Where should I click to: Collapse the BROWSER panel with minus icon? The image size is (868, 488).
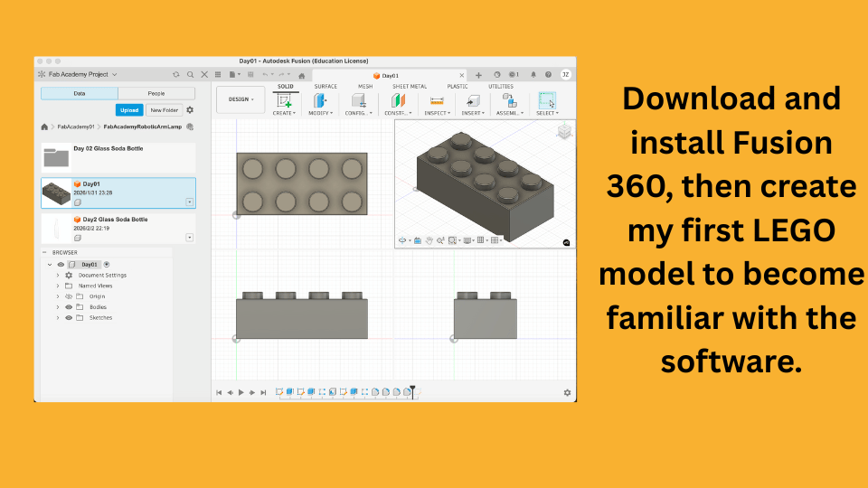(x=45, y=252)
